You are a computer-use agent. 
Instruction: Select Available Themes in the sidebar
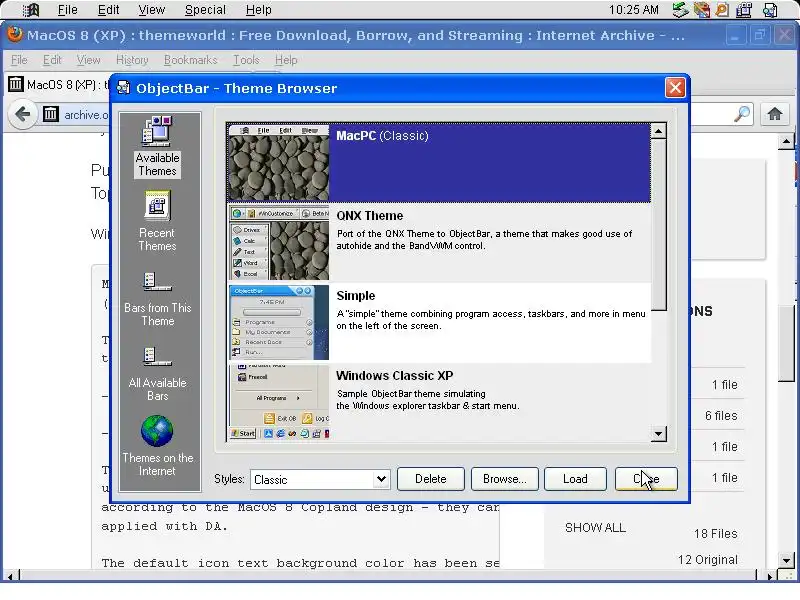pos(157,146)
